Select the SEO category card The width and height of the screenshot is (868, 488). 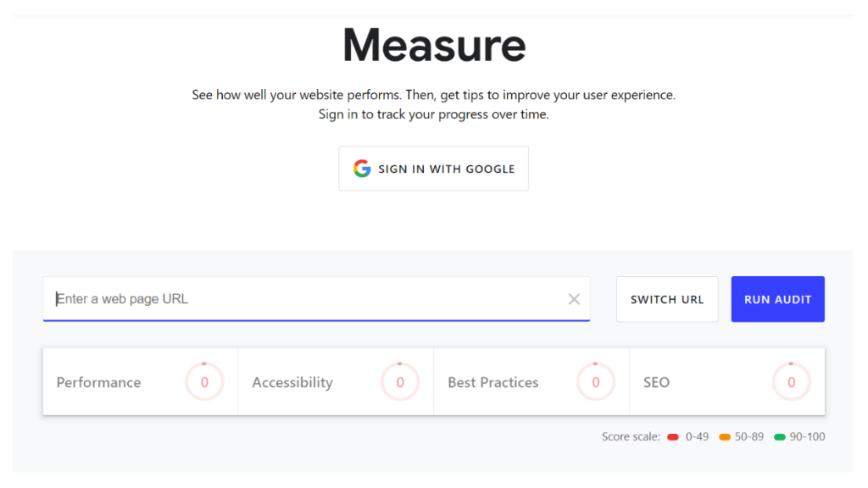pos(726,382)
